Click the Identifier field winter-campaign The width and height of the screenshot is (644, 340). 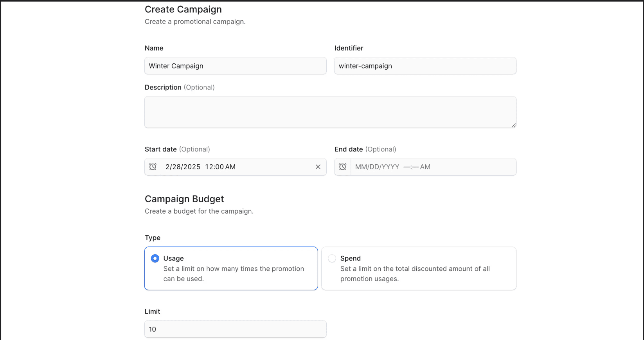(x=425, y=66)
